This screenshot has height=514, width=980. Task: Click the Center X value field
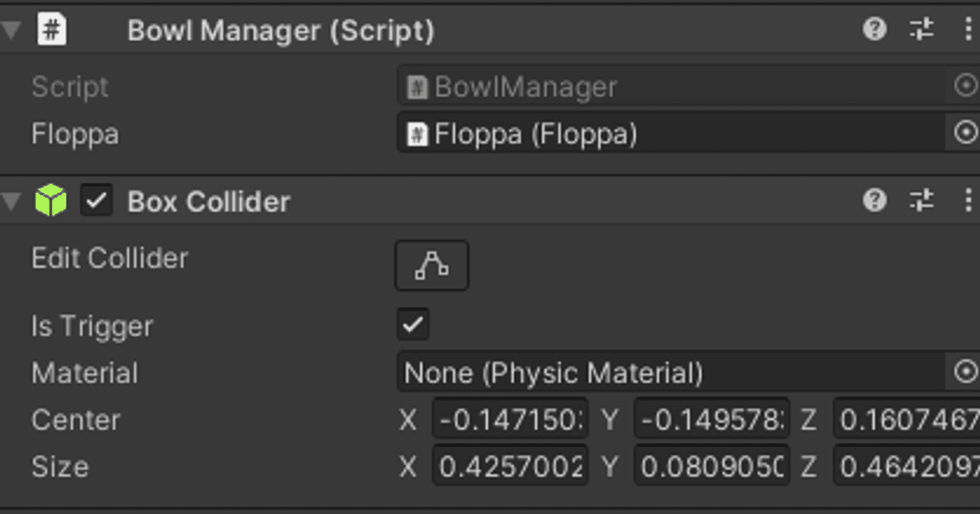[x=510, y=420]
